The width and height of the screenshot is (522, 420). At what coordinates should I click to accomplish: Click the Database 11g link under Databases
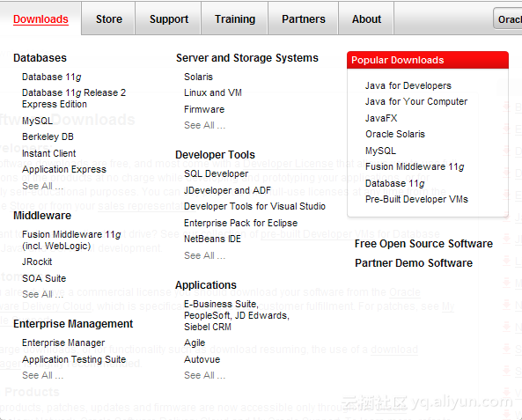pyautogui.click(x=52, y=77)
